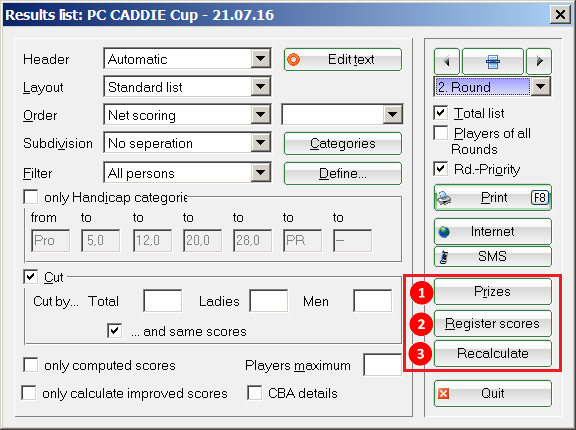Expand the Order dropdown showing Net scoring
576x430 pixels.
(x=187, y=115)
